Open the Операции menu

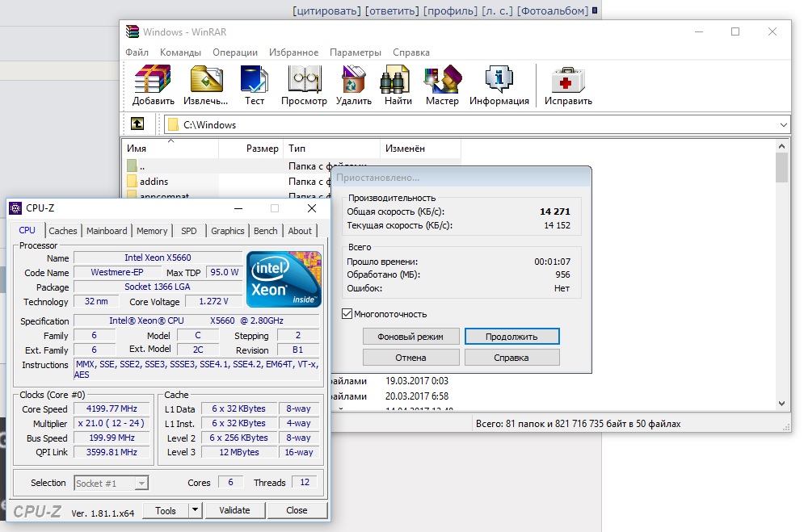pos(235,52)
